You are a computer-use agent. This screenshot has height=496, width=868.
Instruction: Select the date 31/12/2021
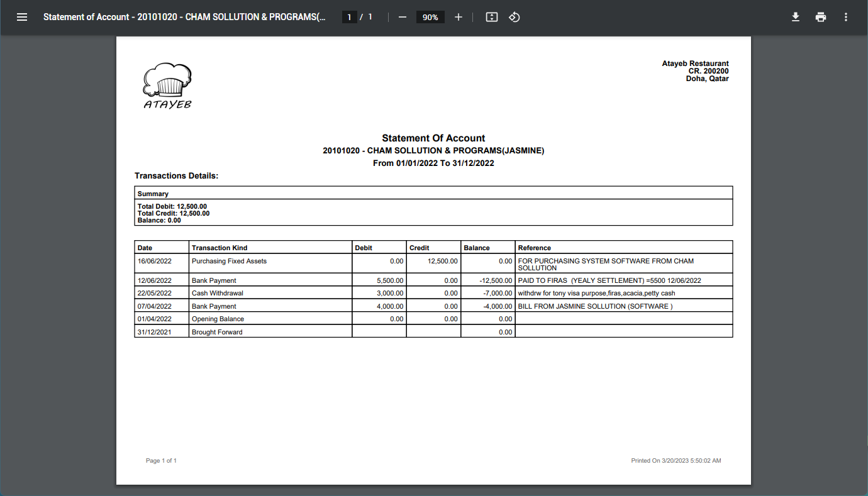(x=155, y=332)
